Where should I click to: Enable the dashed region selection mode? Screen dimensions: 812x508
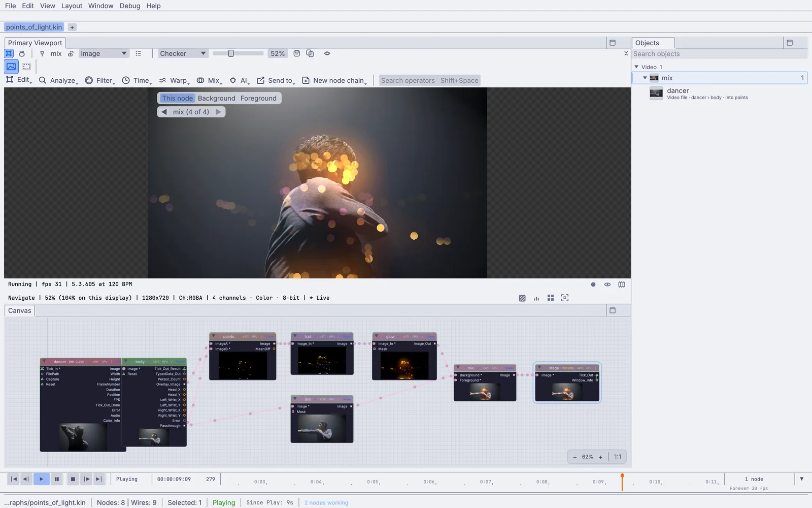(x=27, y=67)
